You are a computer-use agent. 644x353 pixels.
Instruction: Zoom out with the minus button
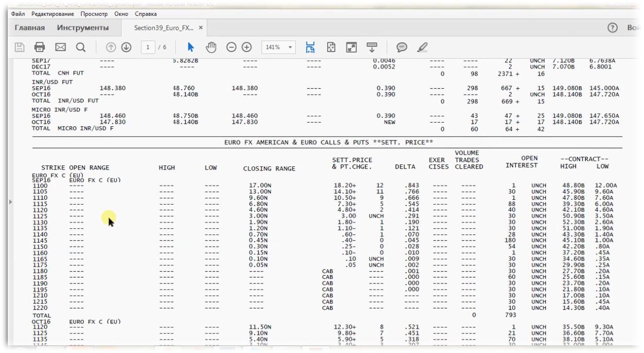pyautogui.click(x=232, y=47)
